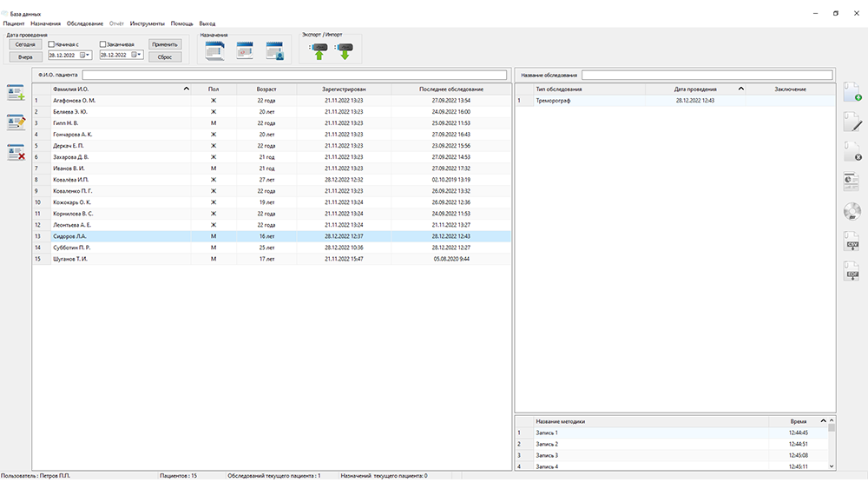Click the add patient icon

[x=16, y=92]
